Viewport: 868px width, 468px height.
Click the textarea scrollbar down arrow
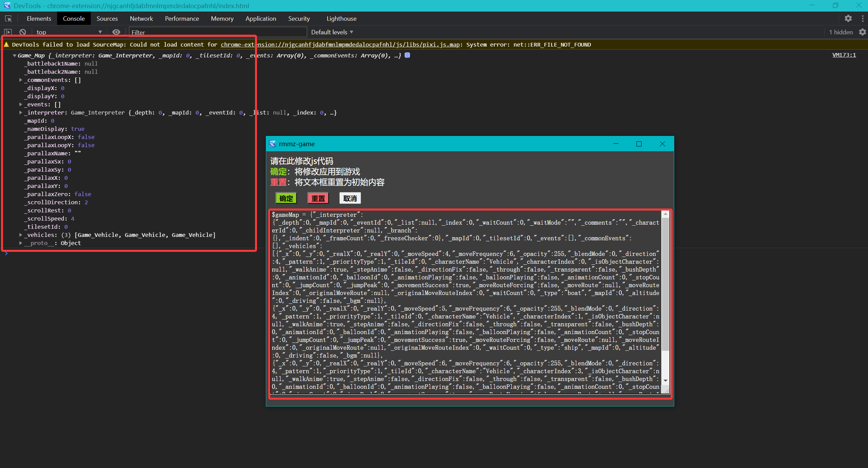(665, 381)
